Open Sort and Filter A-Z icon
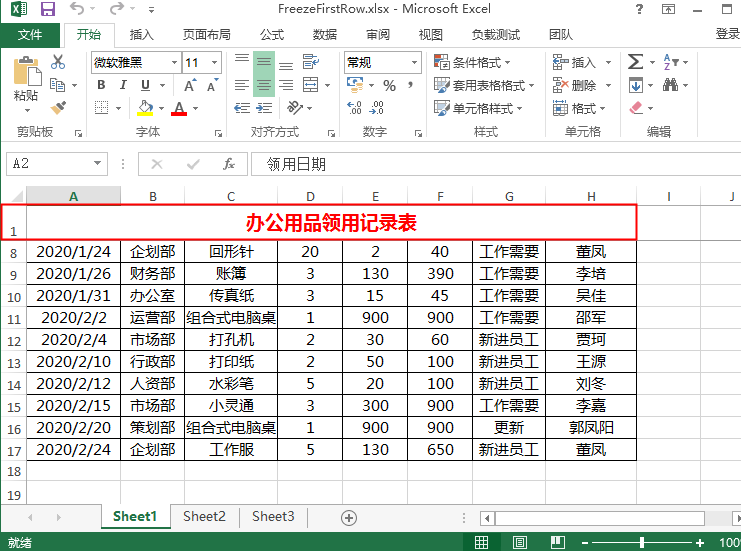741x551 pixels. (671, 61)
